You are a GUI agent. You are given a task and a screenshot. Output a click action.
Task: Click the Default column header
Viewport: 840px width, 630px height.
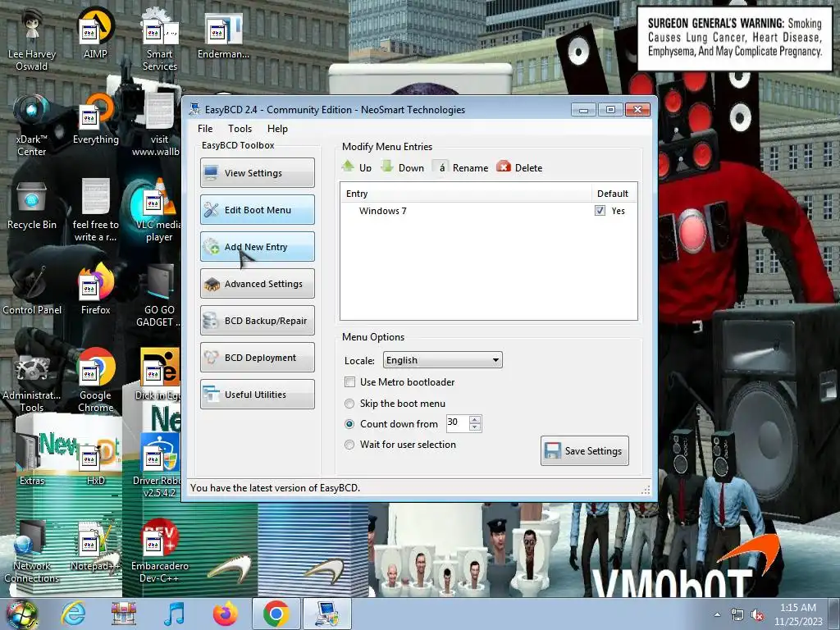tap(613, 194)
